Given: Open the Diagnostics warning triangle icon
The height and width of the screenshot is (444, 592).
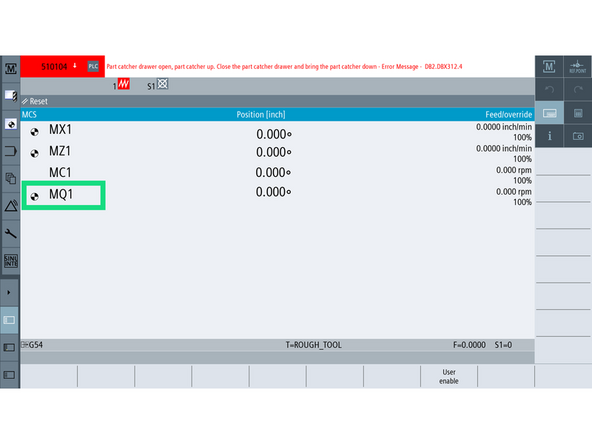Looking at the screenshot, I should pyautogui.click(x=11, y=206).
